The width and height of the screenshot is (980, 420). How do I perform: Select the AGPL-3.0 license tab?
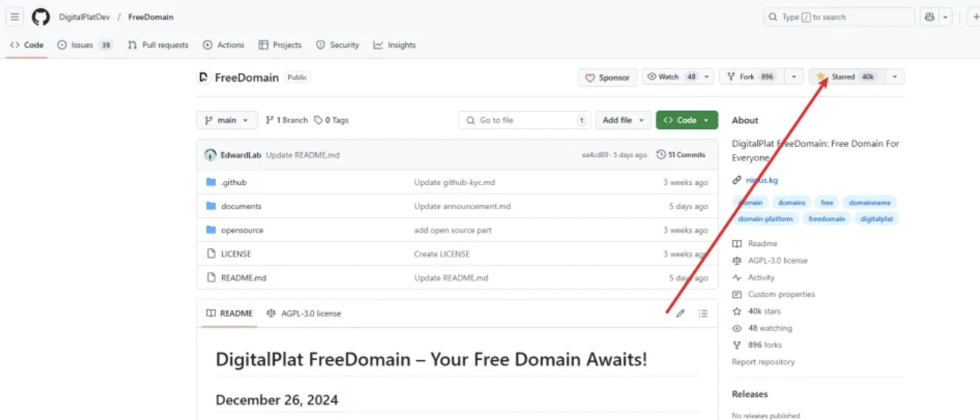coord(304,313)
